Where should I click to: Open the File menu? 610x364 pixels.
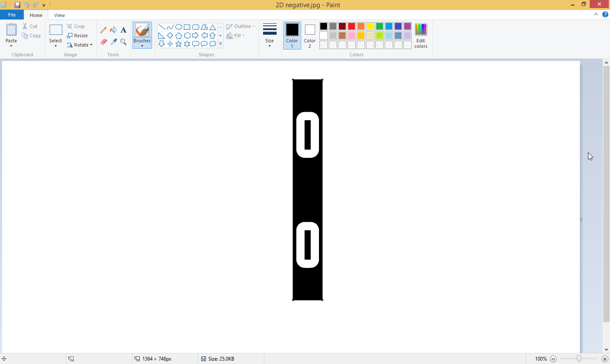[x=12, y=15]
